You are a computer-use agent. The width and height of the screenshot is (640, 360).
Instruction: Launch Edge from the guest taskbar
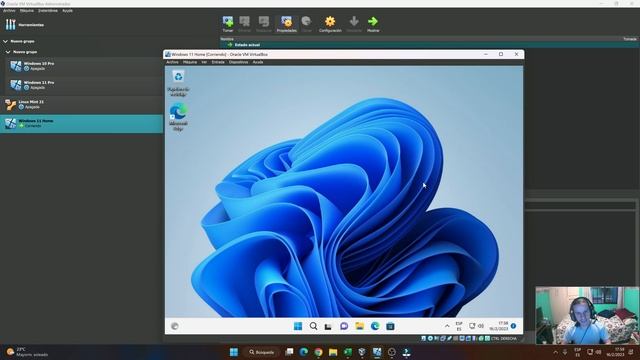click(375, 326)
